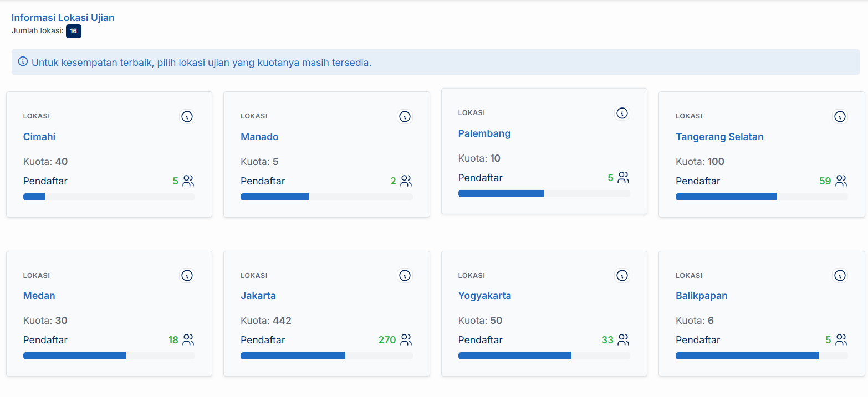Select the Yogyakarta location name

pos(484,296)
